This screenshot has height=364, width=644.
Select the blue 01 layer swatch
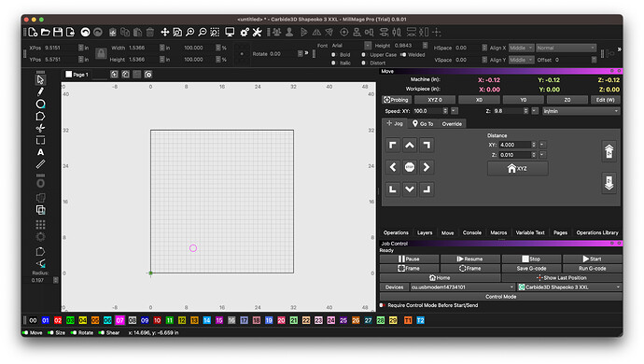click(x=45, y=320)
